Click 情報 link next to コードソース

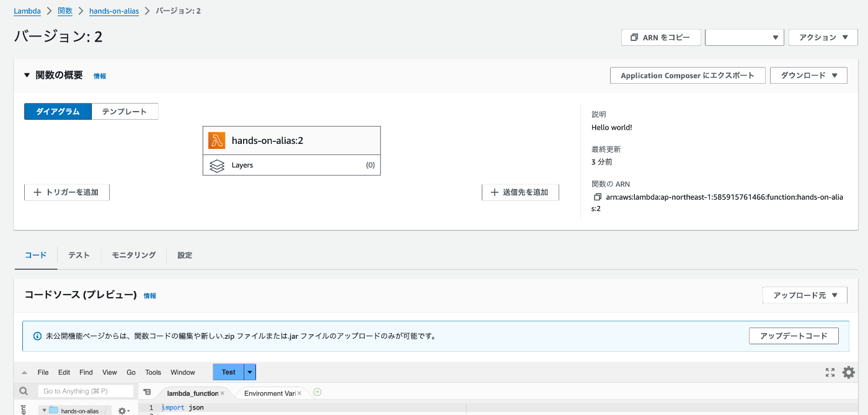point(150,296)
